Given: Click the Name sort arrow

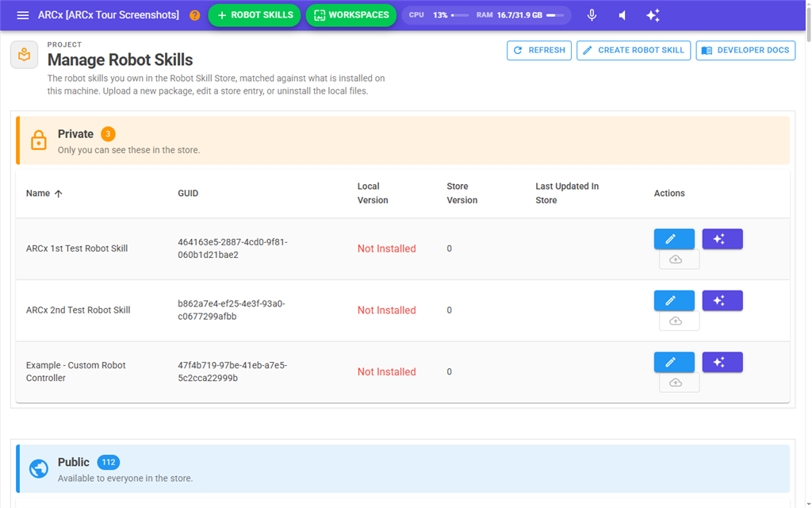Looking at the screenshot, I should pos(59,194).
